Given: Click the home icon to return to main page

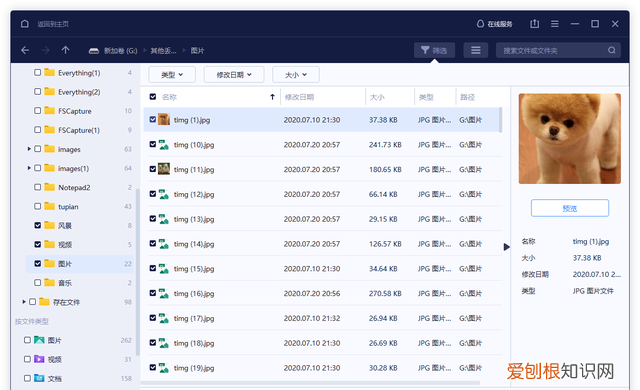Looking at the screenshot, I should (25, 24).
